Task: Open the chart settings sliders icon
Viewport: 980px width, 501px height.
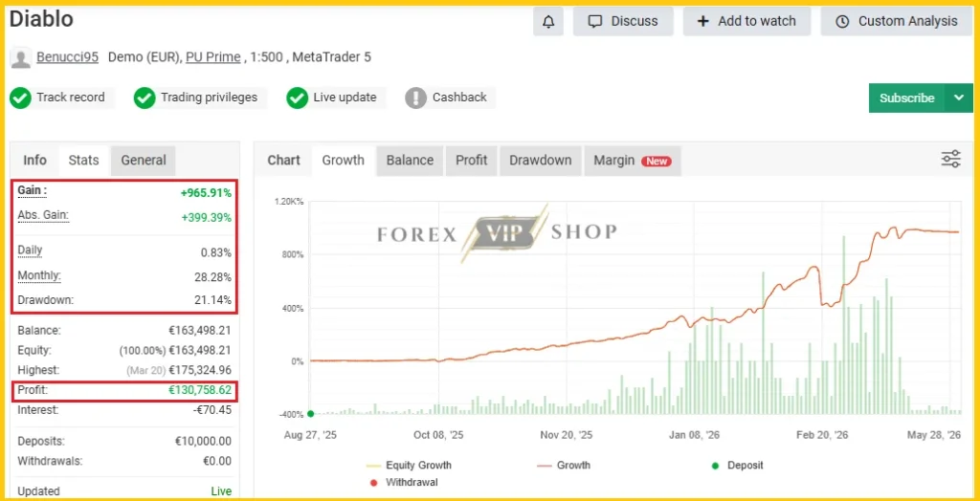Action: [950, 160]
